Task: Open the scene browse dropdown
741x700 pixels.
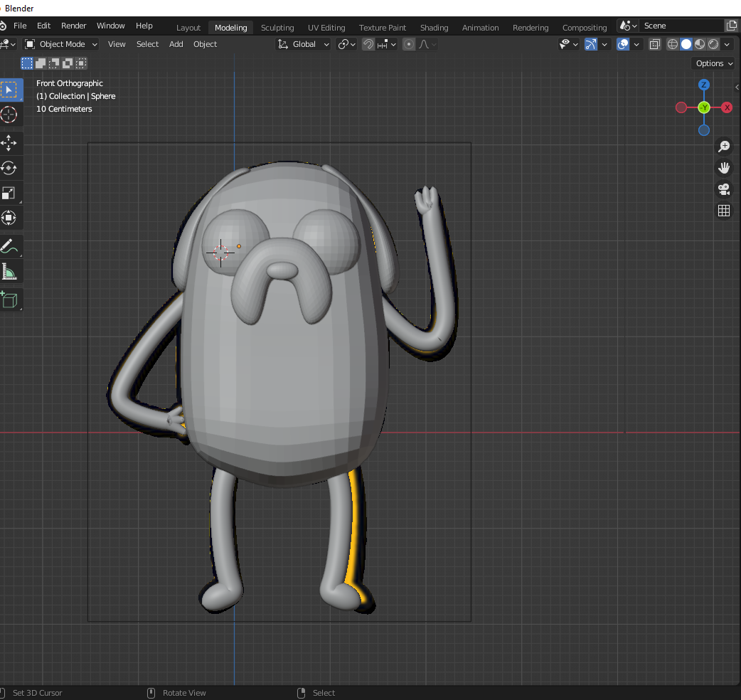Action: [629, 26]
